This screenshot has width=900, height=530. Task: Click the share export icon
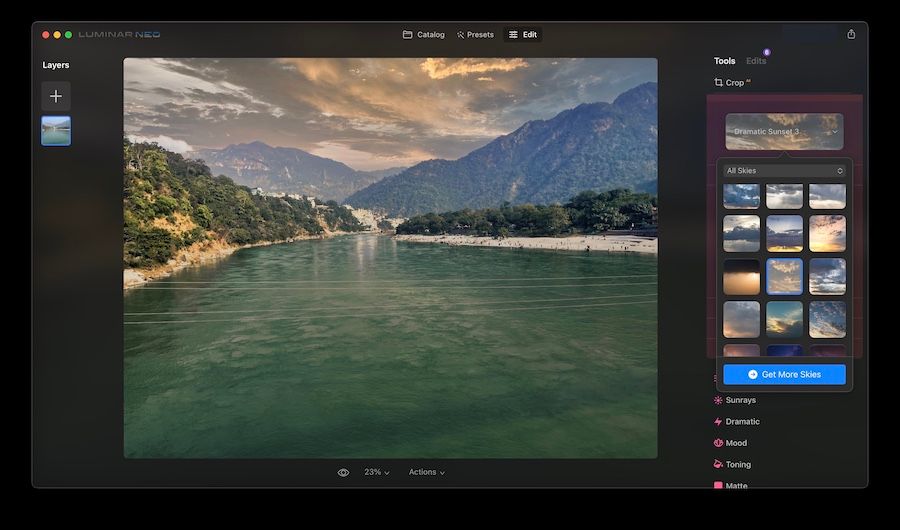click(851, 34)
